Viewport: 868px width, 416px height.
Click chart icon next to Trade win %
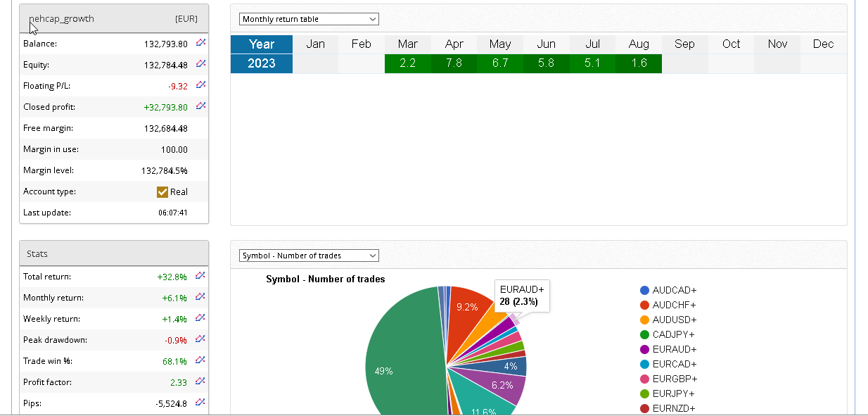click(200, 360)
